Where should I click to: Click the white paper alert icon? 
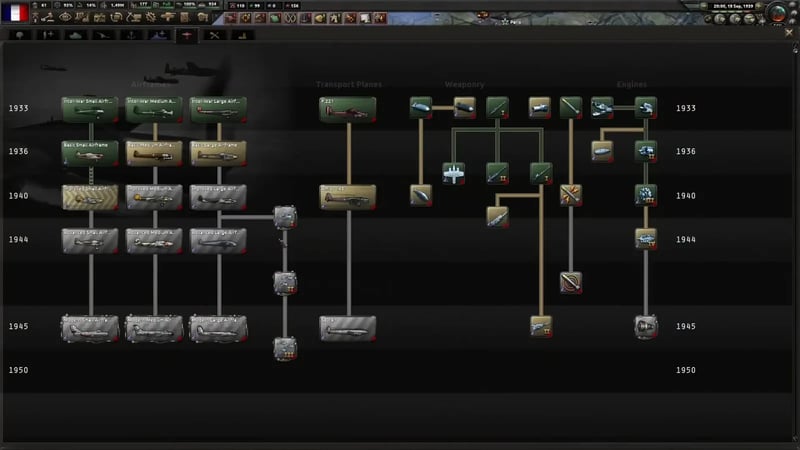tap(365, 18)
